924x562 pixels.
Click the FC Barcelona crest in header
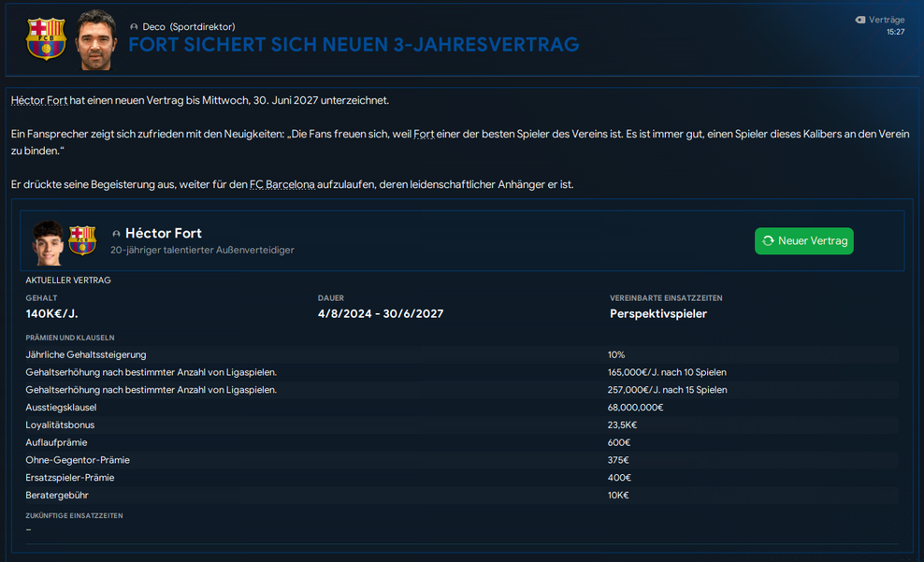click(x=46, y=39)
